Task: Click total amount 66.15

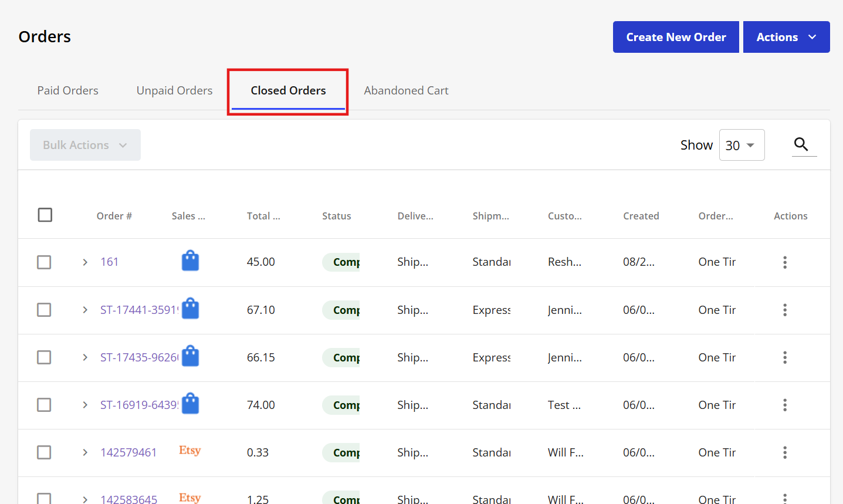Action: [x=261, y=357]
